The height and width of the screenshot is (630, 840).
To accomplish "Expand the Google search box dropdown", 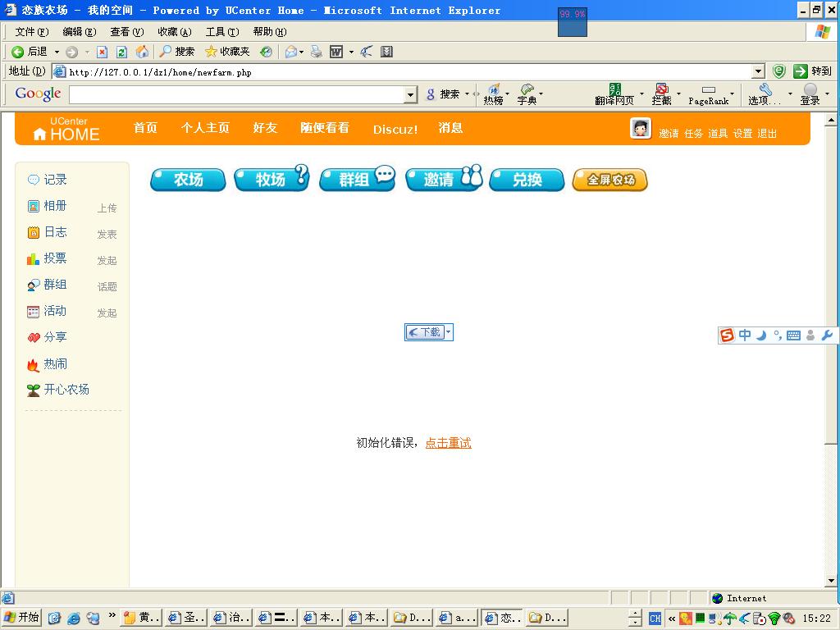I will pyautogui.click(x=411, y=95).
